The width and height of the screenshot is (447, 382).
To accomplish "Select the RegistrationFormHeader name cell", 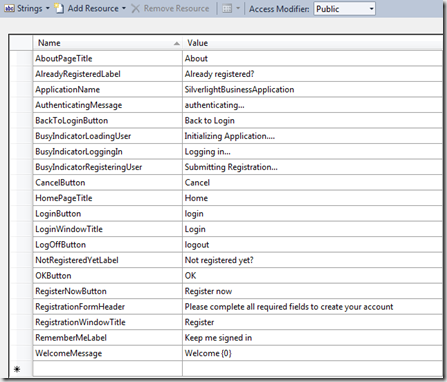I will (x=108, y=306).
